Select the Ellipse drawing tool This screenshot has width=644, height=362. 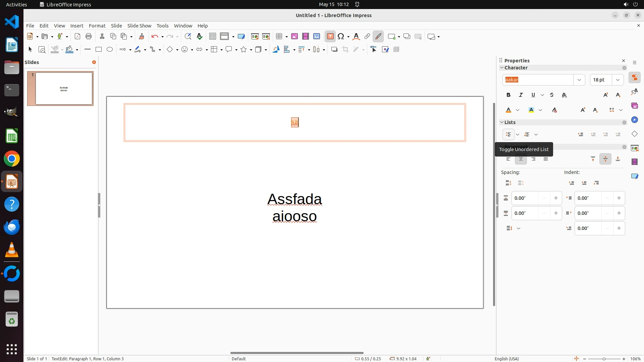pos(110,50)
